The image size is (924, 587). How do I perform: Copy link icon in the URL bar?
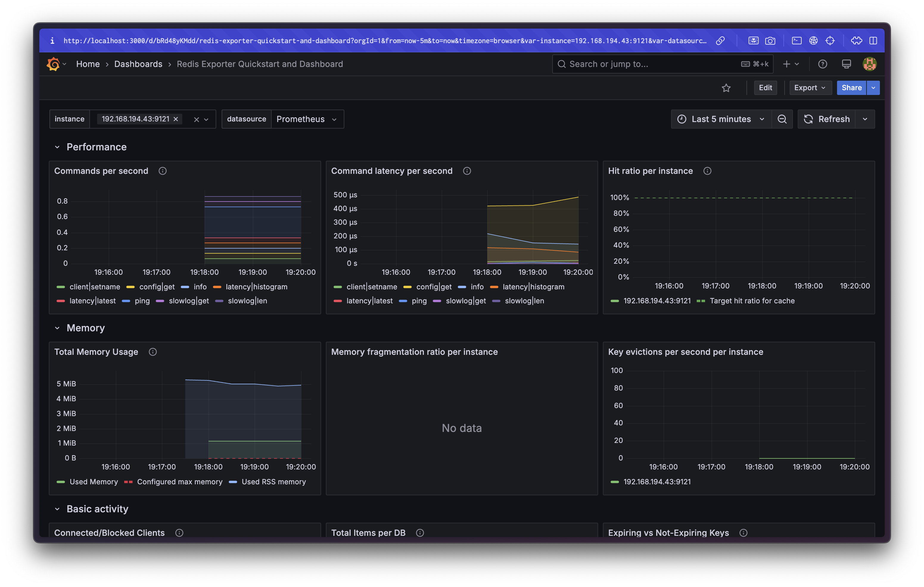point(720,41)
